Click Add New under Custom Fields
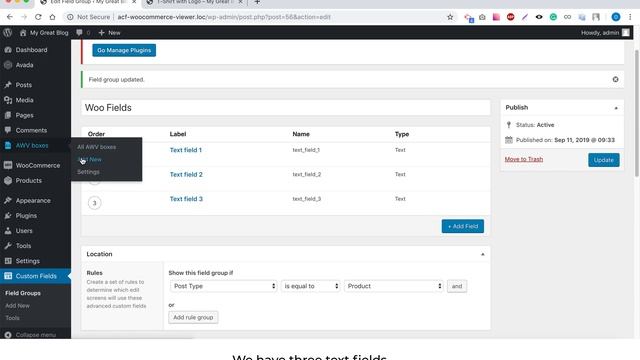Screen dimensions: 640x360 [17, 305]
